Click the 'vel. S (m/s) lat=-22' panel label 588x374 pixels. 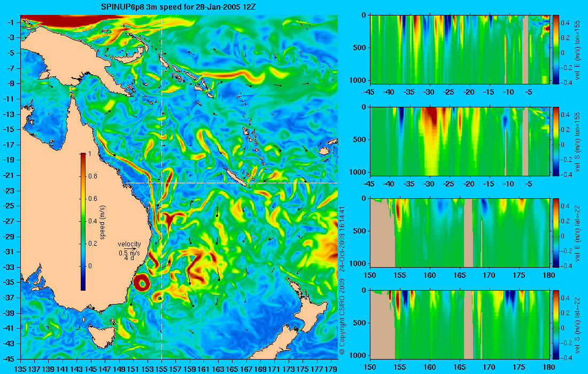coord(577,324)
